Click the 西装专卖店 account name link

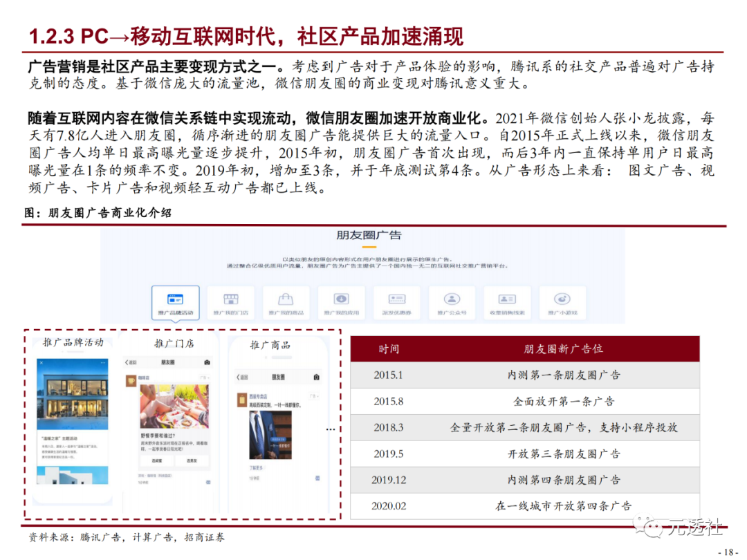click(x=258, y=396)
